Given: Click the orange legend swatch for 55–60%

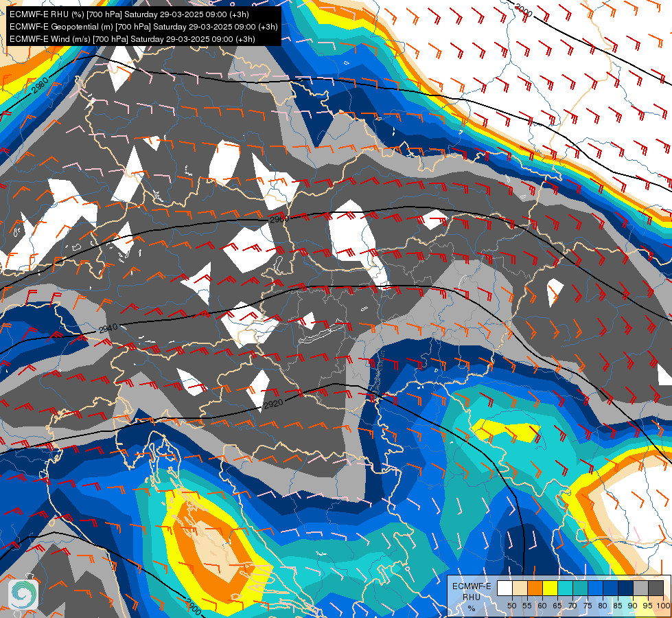Looking at the screenshot, I should pyautogui.click(x=535, y=588).
